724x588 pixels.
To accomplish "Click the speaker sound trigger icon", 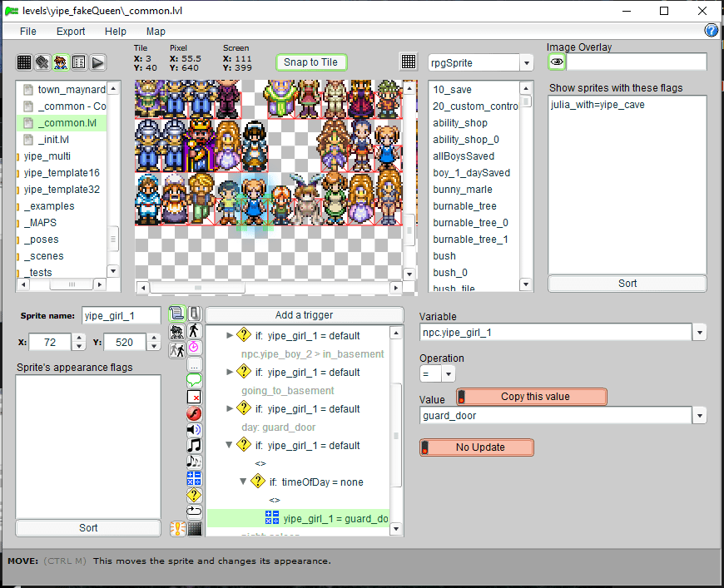I will click(x=194, y=429).
